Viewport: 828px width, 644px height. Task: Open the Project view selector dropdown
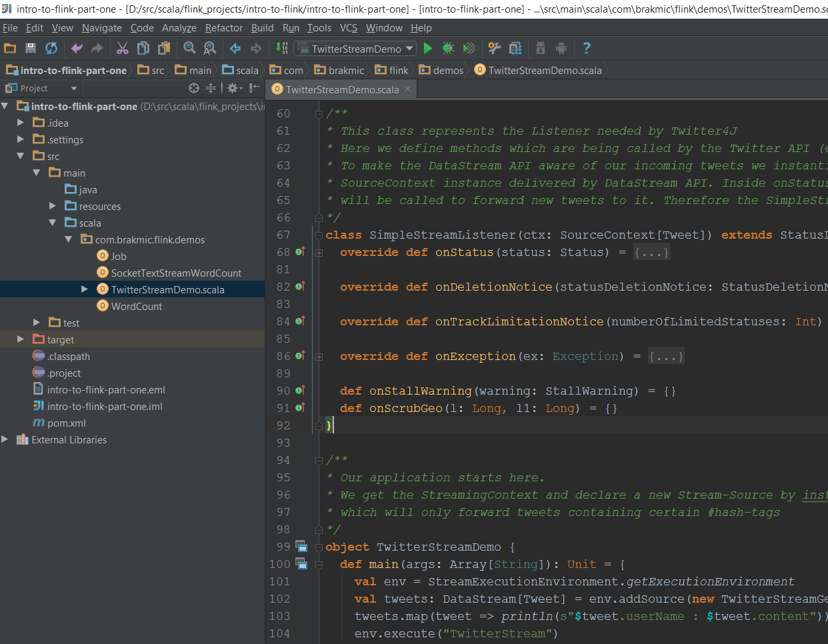click(73, 88)
